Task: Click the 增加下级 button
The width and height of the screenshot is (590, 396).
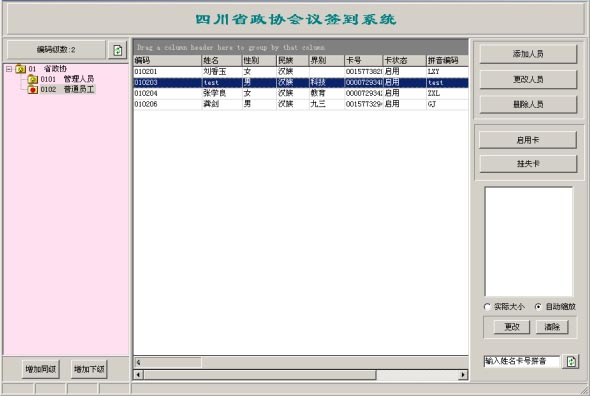Action: [89, 369]
